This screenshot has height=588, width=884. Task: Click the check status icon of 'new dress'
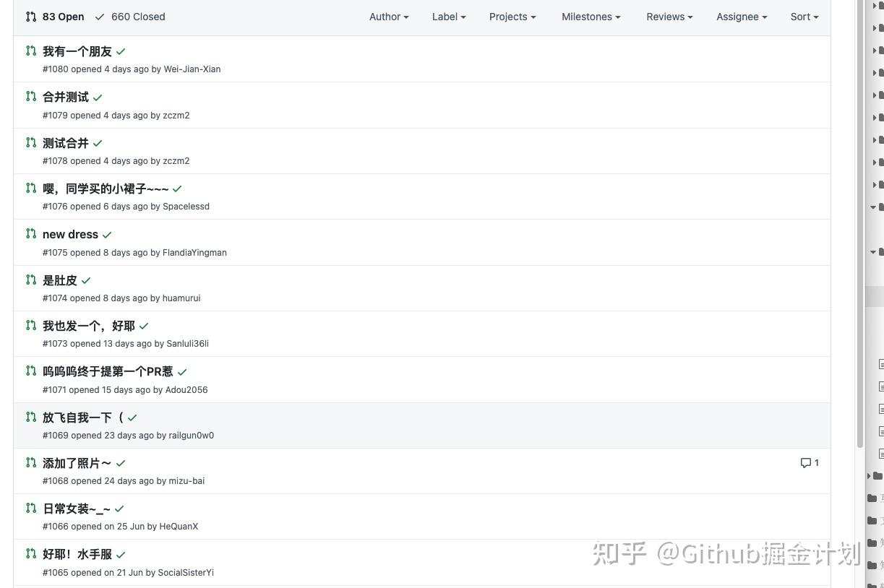(x=107, y=235)
